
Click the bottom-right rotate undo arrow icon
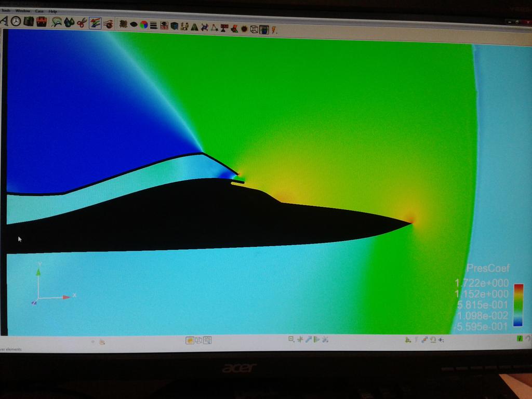pyautogui.click(x=433, y=339)
